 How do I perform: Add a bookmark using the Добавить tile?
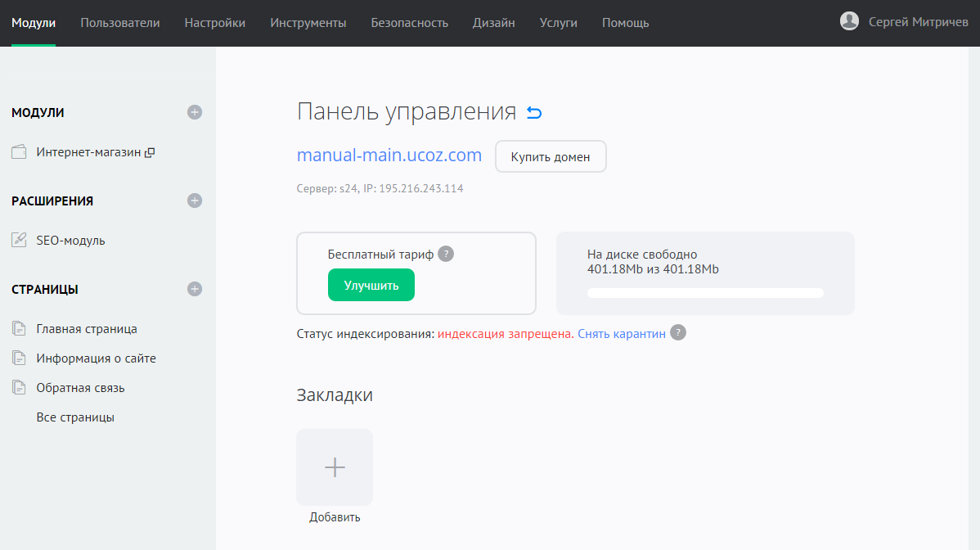pyautogui.click(x=335, y=467)
